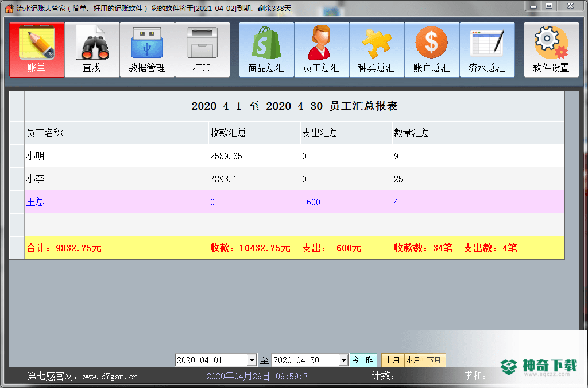The width and height of the screenshot is (588, 388).
Task: Click the row header beside 王总
Action: (17, 202)
